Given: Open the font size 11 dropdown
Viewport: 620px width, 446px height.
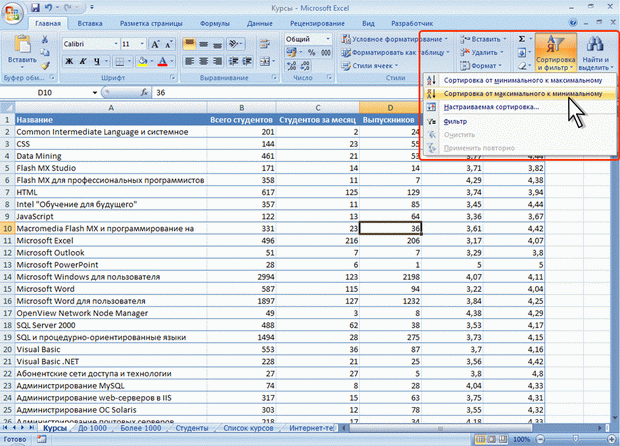Looking at the screenshot, I should (142, 44).
